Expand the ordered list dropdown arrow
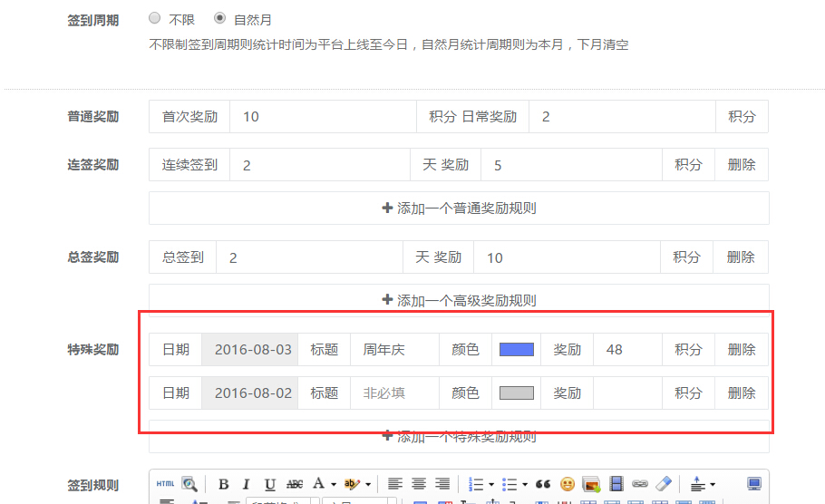825x504 pixels. coord(490,485)
